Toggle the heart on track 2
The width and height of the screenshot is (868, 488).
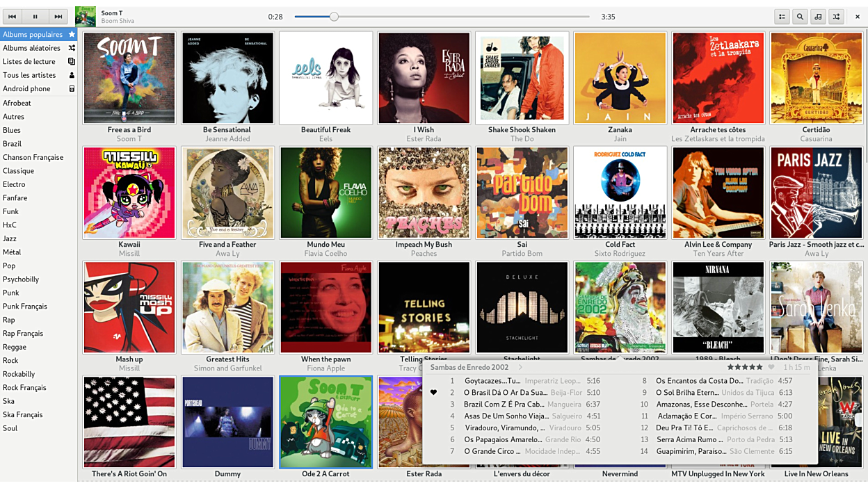(x=433, y=393)
